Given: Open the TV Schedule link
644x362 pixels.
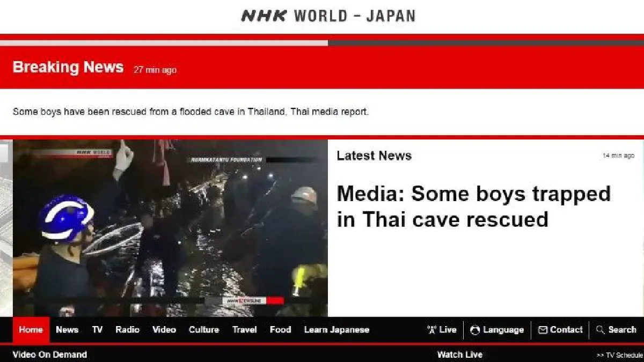Looking at the screenshot, I should click(620, 355).
